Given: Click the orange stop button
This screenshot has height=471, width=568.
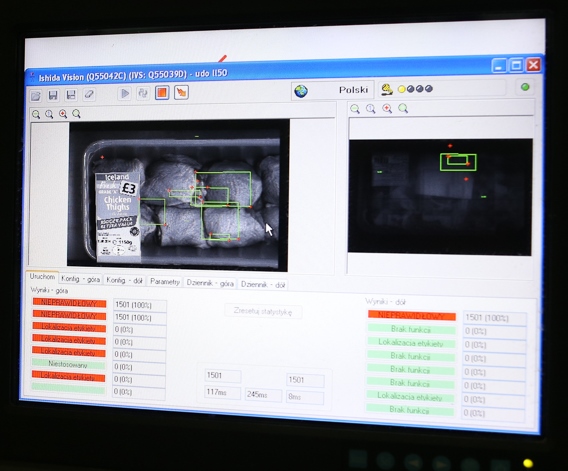Looking at the screenshot, I should [x=162, y=93].
